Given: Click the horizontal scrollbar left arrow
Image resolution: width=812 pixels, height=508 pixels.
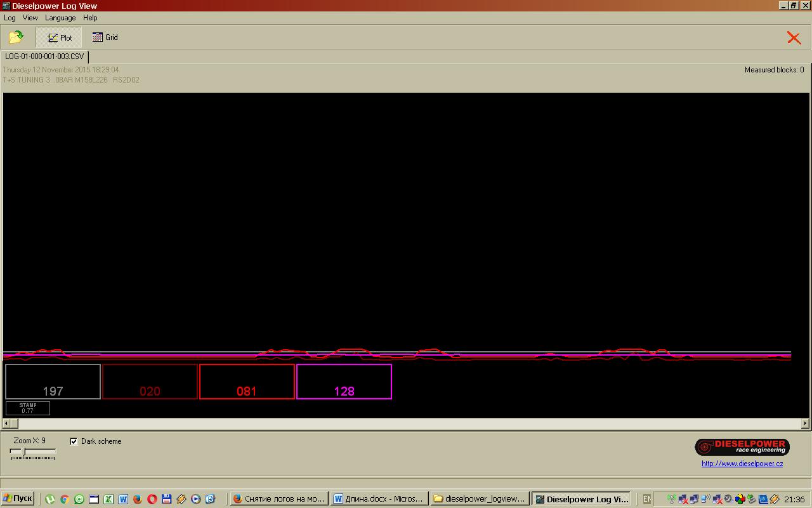Looking at the screenshot, I should (x=7, y=423).
